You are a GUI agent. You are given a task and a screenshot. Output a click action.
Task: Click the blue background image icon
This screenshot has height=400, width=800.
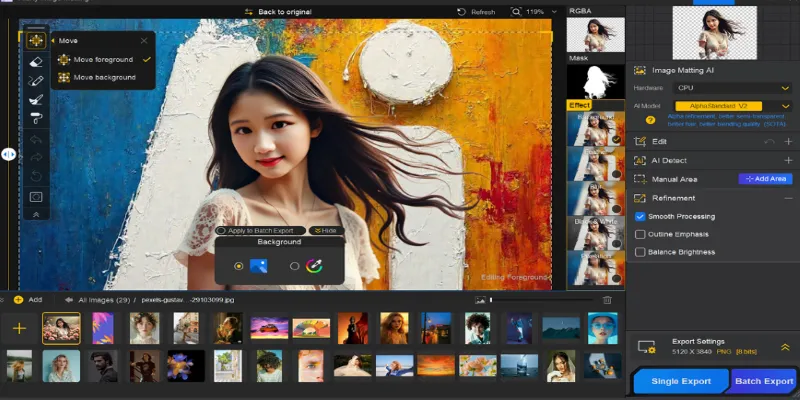(x=259, y=266)
